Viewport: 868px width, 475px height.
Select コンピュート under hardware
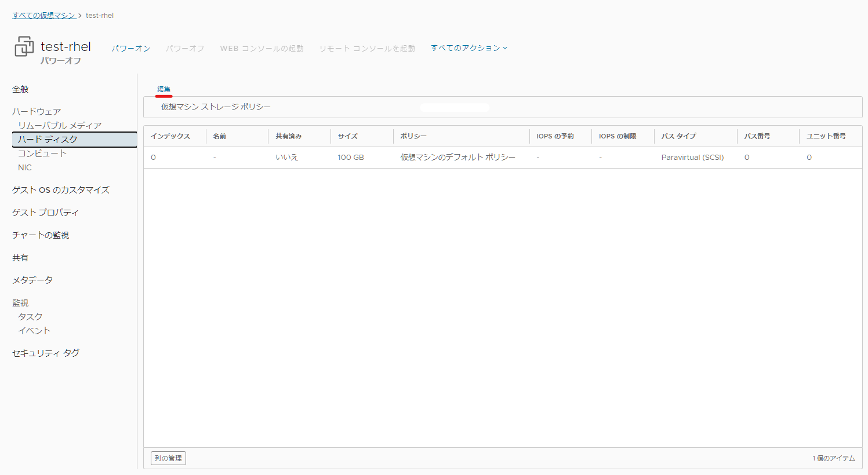pos(42,154)
